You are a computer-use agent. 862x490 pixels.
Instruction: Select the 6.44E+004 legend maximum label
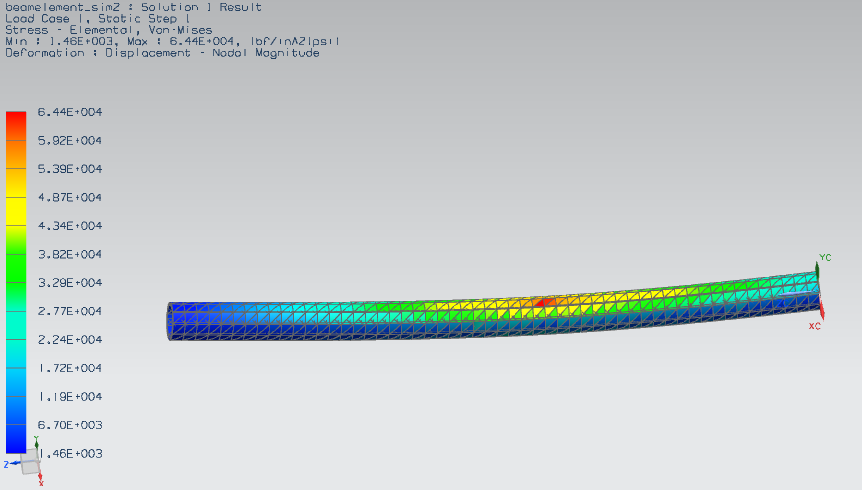click(64, 112)
